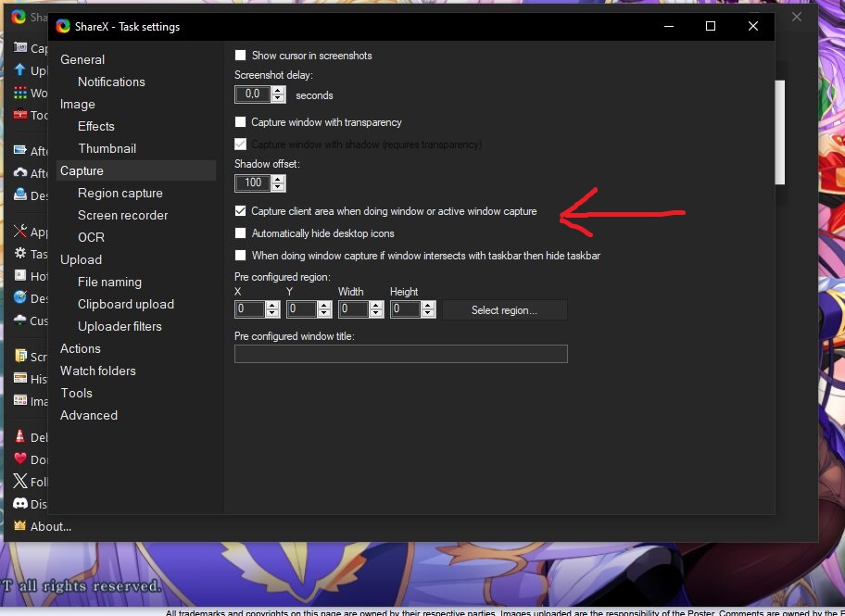Open Capture menu icon in ShareX main window
Image resolution: width=845 pixels, height=616 pixels.
(x=20, y=47)
